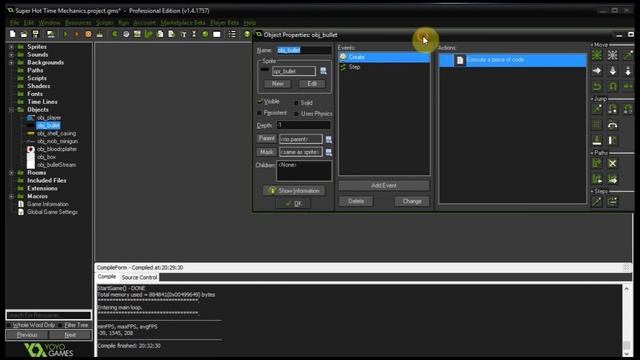Image resolution: width=640 pixels, height=360 pixels.
Task: Select the End Path action icon
Action: [x=613, y=163]
